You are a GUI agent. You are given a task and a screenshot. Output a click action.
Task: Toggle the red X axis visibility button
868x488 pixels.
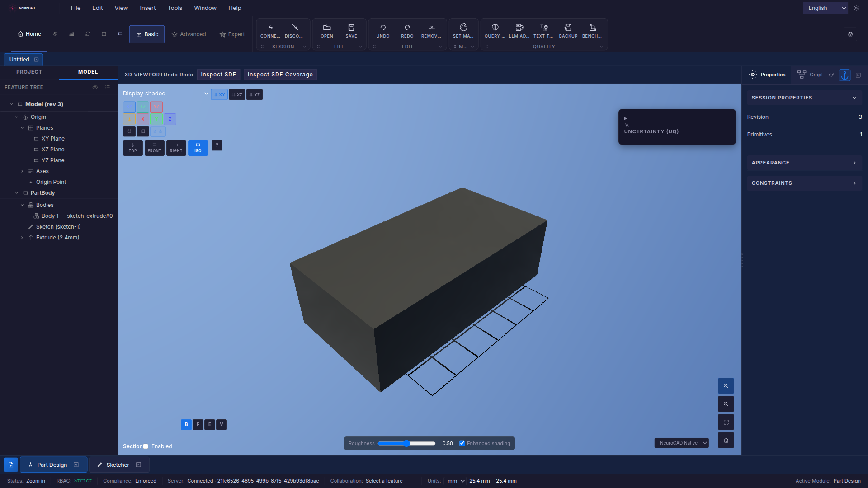tap(143, 119)
